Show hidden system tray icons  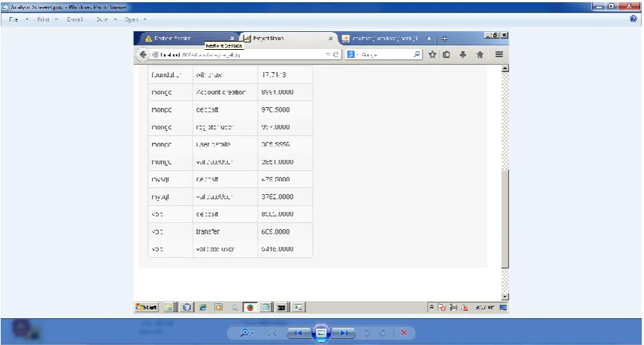click(x=432, y=307)
